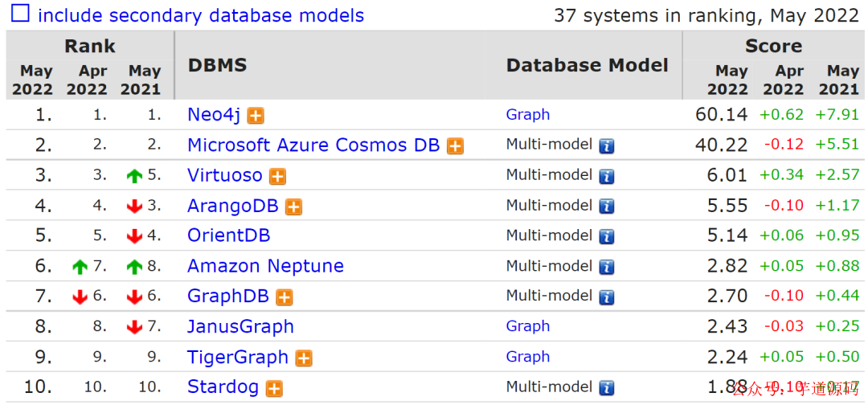Open the ArangoDB DBMS link
The height and width of the screenshot is (405, 868).
point(233,206)
